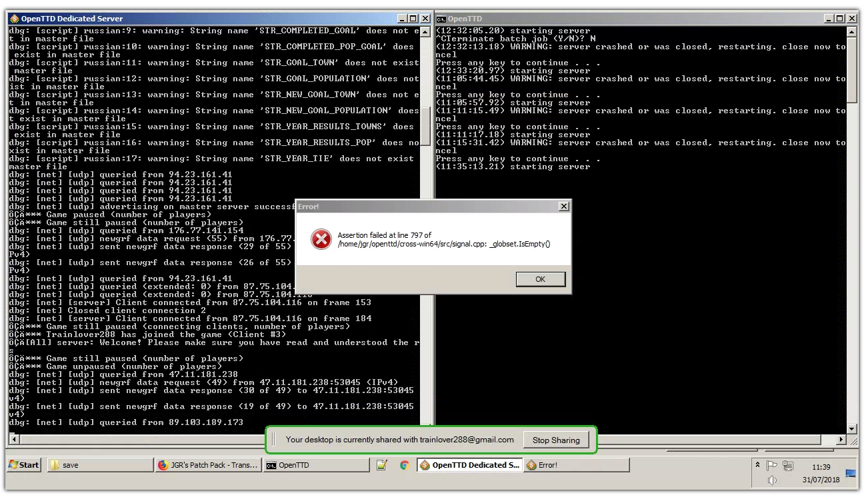Open the Google Chrome taskbar icon

point(405,465)
